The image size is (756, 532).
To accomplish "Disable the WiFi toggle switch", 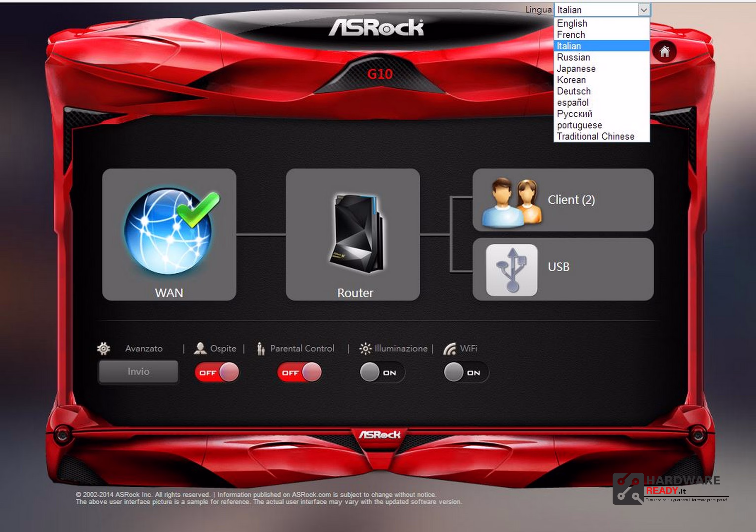I will (x=466, y=372).
